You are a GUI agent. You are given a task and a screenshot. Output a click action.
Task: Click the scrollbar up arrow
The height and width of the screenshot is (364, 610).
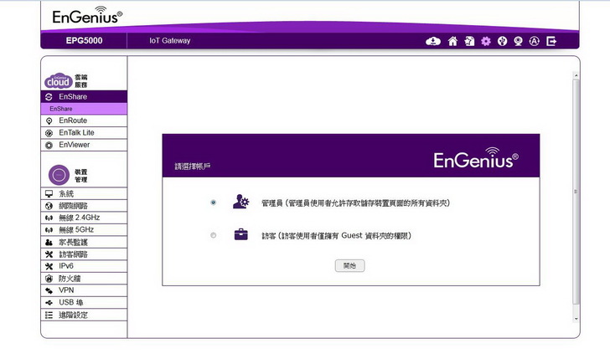pyautogui.click(x=576, y=75)
